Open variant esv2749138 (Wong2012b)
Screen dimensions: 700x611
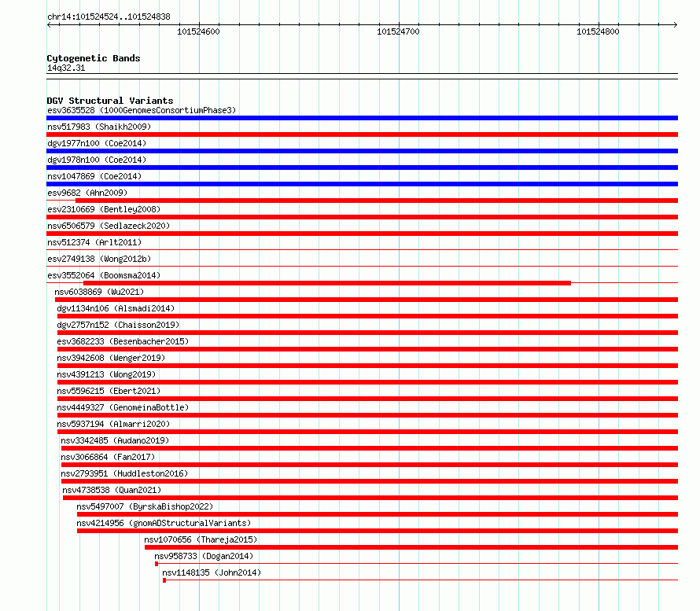(x=99, y=259)
